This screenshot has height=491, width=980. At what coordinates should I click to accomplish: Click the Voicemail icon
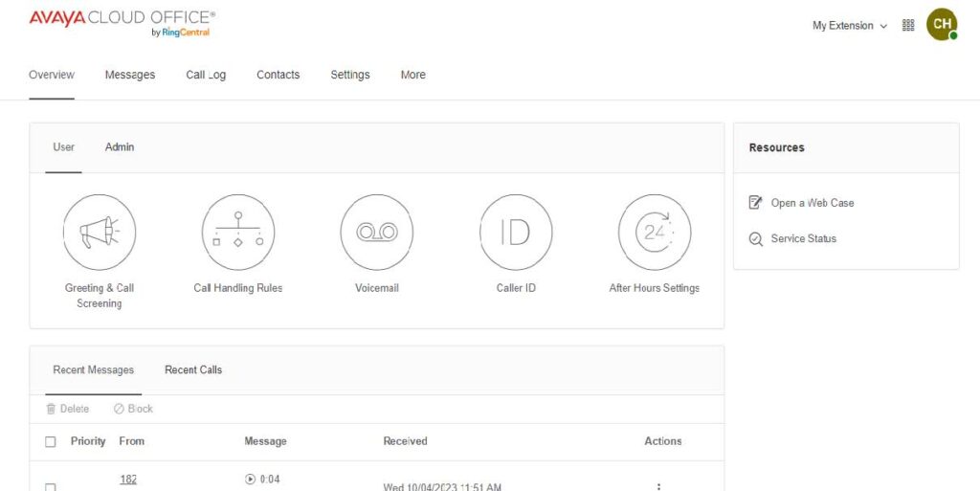tap(377, 233)
